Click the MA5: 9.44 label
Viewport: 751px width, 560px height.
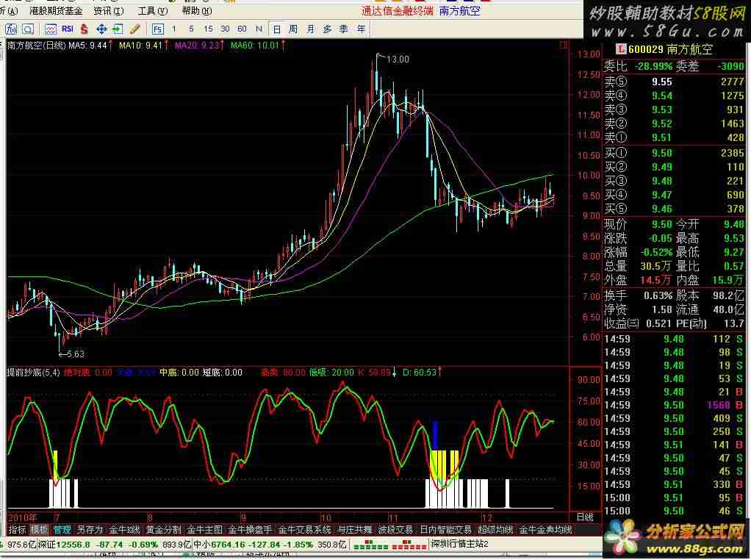pos(90,46)
